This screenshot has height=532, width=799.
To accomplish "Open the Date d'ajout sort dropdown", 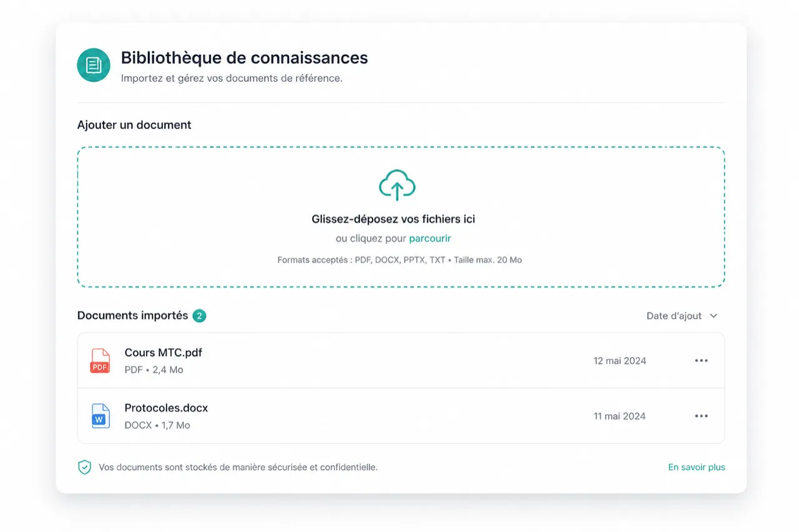I will (x=682, y=316).
